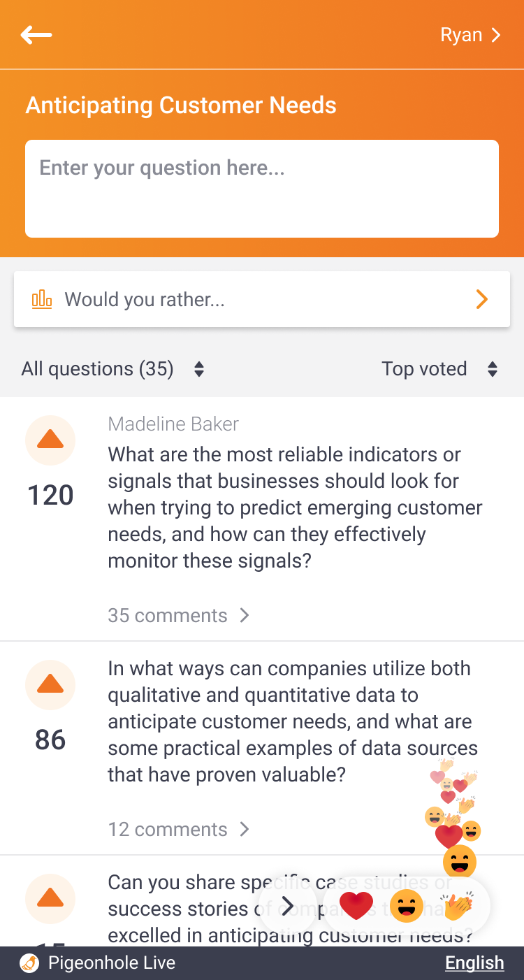Upvote the case studies question
This screenshot has width=524, height=980.
(x=50, y=898)
